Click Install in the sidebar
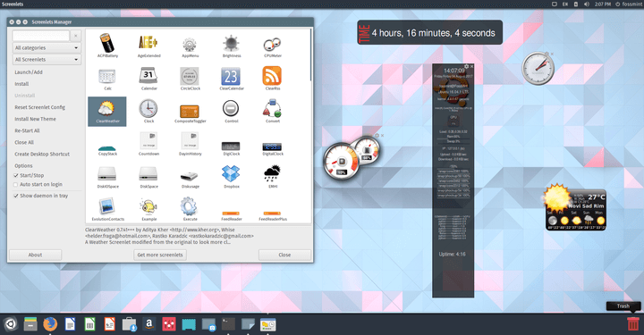Image resolution: width=644 pixels, height=335 pixels. tap(21, 84)
